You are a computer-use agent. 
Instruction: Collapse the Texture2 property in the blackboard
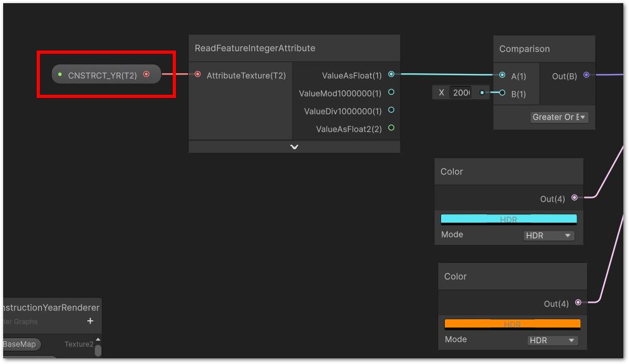(99, 340)
